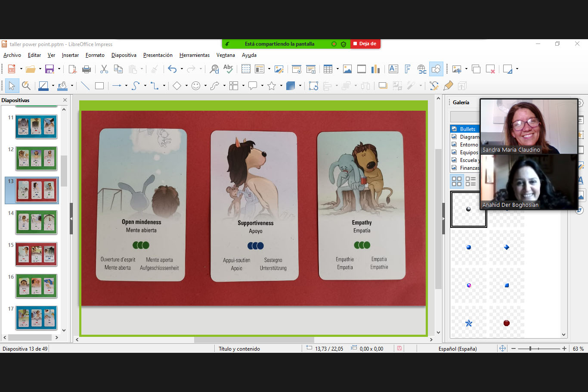The height and width of the screenshot is (392, 588).
Task: Open the Slide Layout dropdown arrow
Action: [x=517, y=69]
